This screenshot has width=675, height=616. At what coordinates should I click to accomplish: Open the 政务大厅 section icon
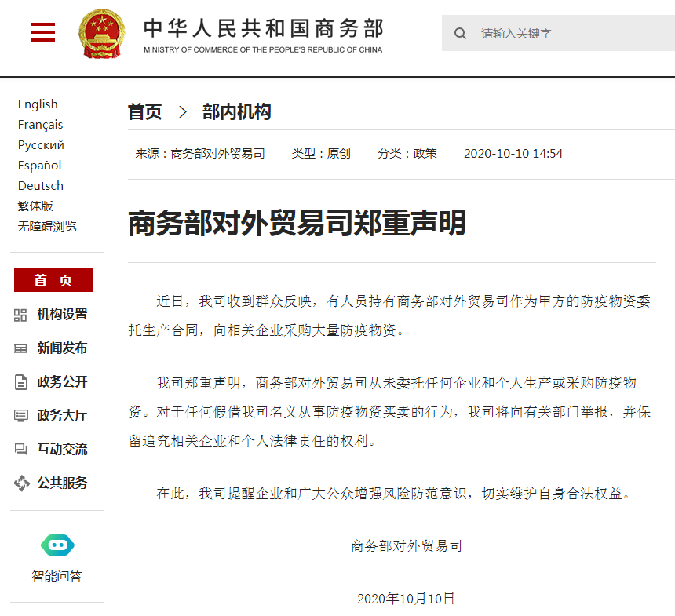coord(21,416)
